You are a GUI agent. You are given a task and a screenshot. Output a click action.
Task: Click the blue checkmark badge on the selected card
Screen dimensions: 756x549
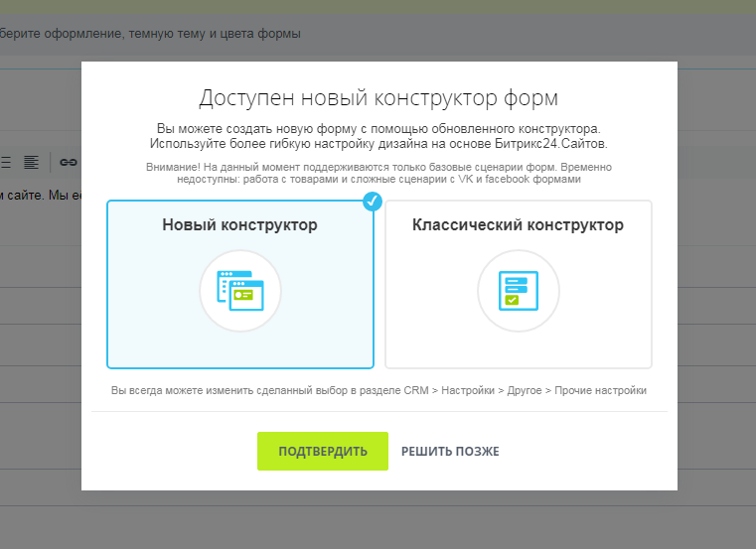tap(373, 202)
